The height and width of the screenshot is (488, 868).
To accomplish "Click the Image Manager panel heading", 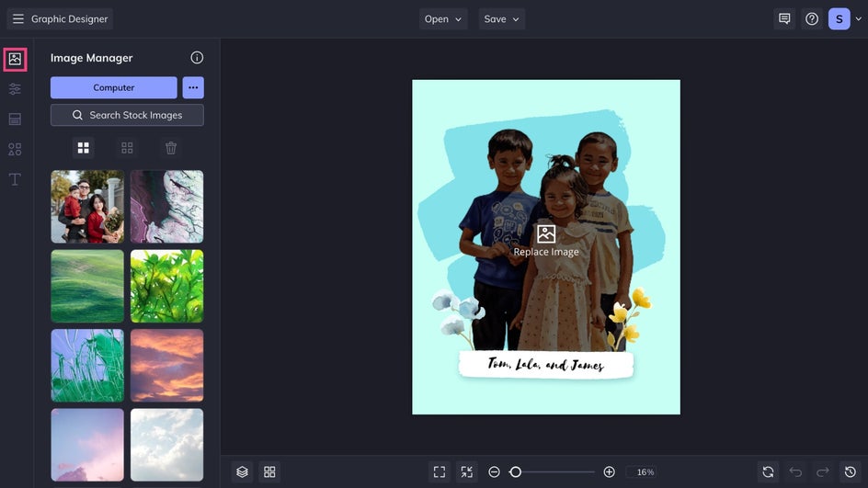I will tap(91, 58).
